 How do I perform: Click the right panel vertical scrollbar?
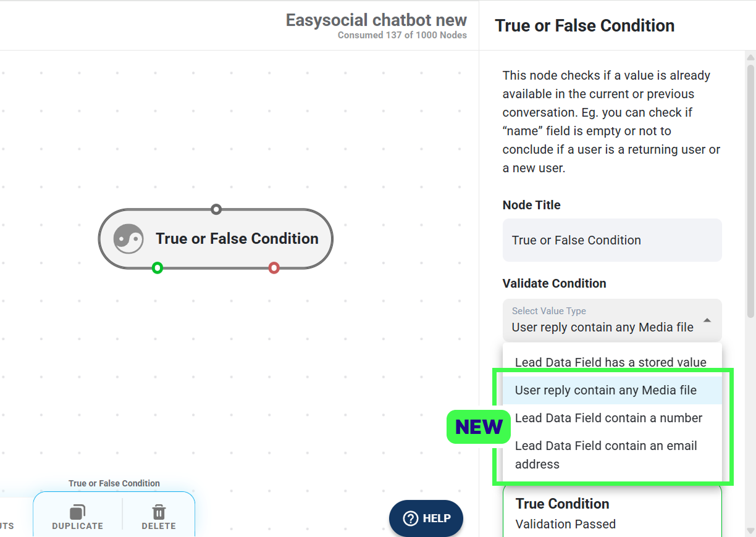tap(750, 191)
